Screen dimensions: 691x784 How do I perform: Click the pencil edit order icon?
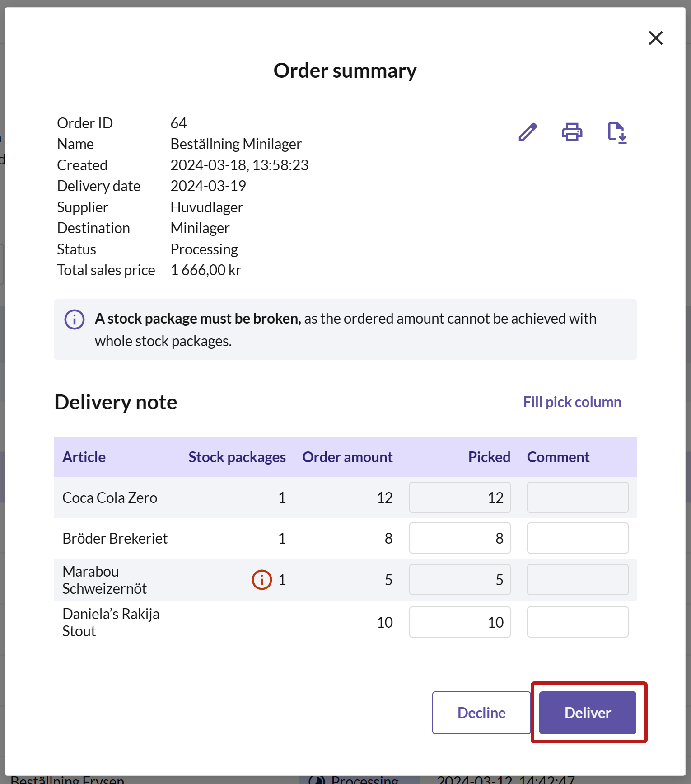pos(528,132)
